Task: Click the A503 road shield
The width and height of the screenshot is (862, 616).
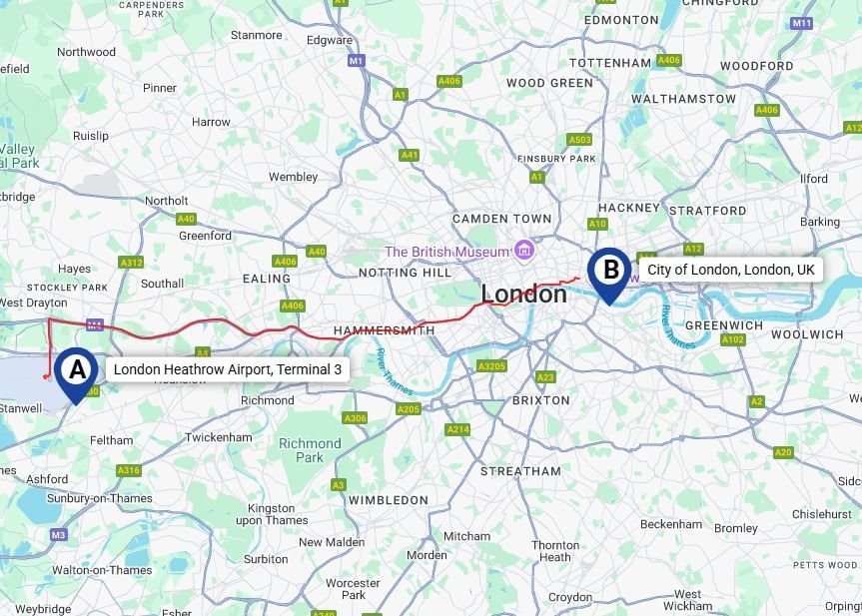Action: point(579,140)
